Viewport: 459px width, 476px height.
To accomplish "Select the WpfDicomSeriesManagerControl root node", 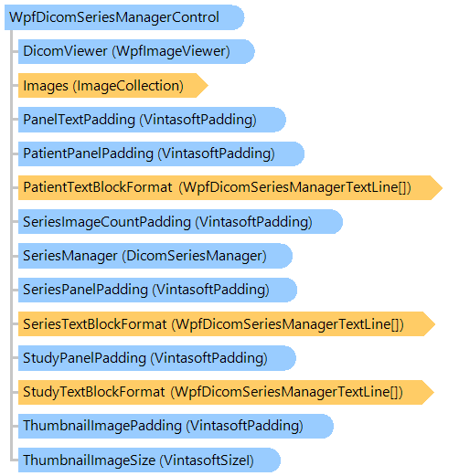I will tap(124, 17).
